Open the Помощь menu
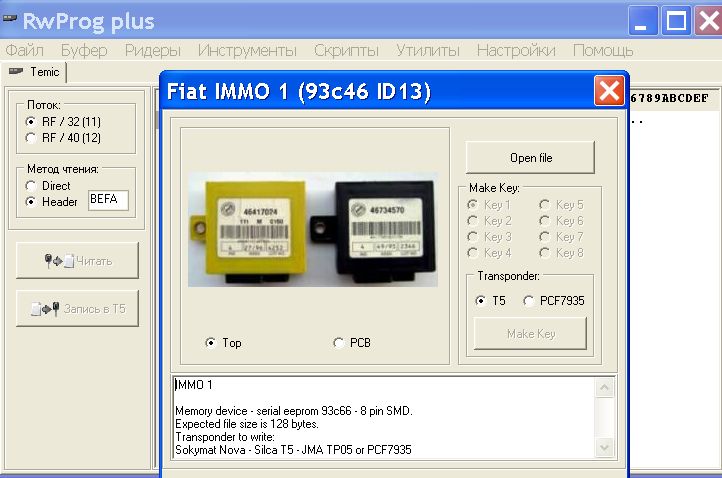The image size is (722, 478). [602, 50]
